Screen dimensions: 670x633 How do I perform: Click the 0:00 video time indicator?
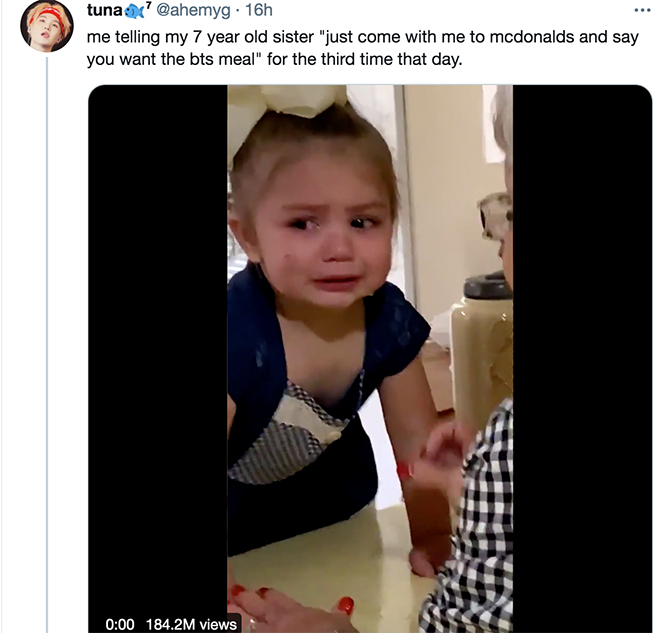[x=120, y=624]
